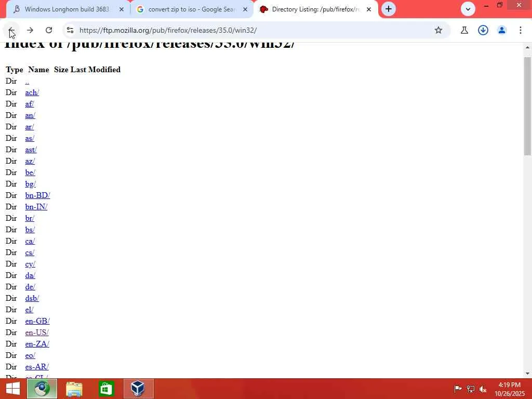Open the eo/ directory link
Screen dimensions: 532x399
(x=30, y=355)
